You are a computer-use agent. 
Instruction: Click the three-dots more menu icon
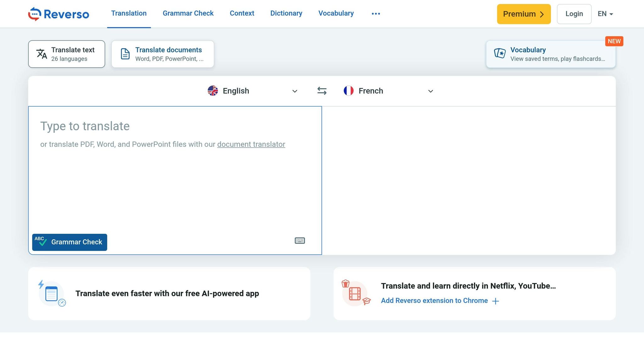(x=376, y=14)
